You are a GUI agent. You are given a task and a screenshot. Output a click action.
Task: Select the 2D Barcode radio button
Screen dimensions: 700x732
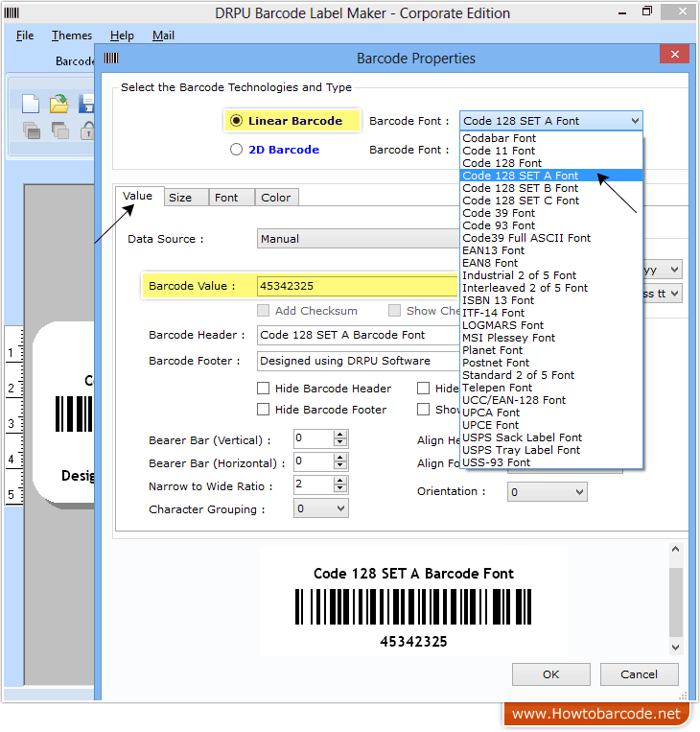pos(237,150)
